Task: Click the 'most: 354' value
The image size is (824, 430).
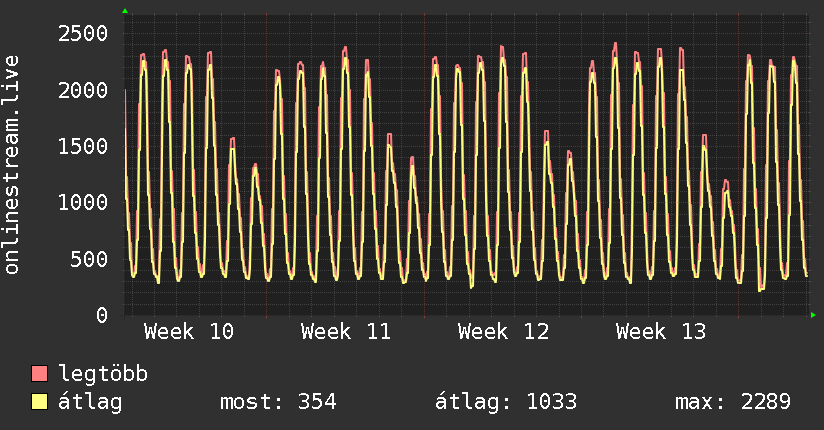Action: coord(278,402)
